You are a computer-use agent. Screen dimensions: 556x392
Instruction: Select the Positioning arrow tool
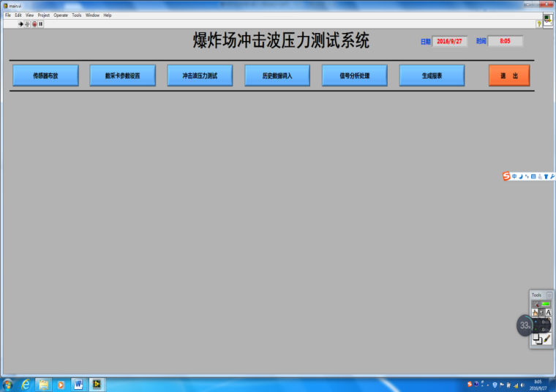541,312
